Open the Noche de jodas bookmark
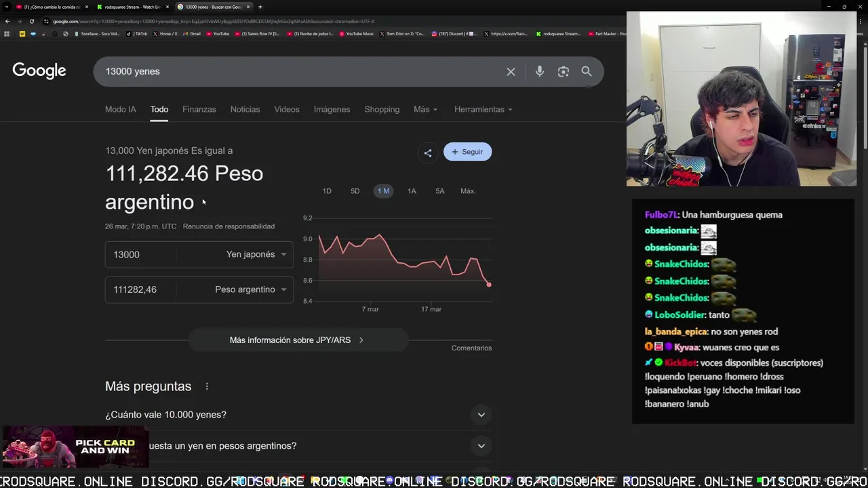This screenshot has width=868, height=488. click(311, 34)
